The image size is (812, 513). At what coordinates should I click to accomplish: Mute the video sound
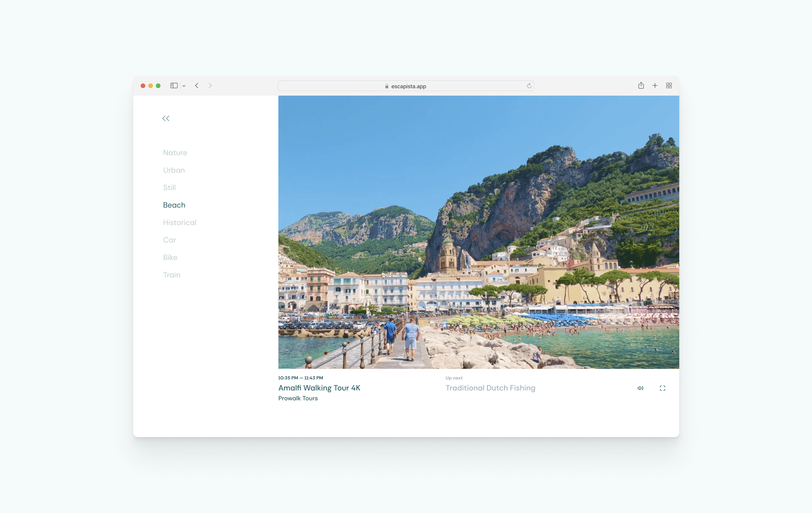tap(640, 388)
